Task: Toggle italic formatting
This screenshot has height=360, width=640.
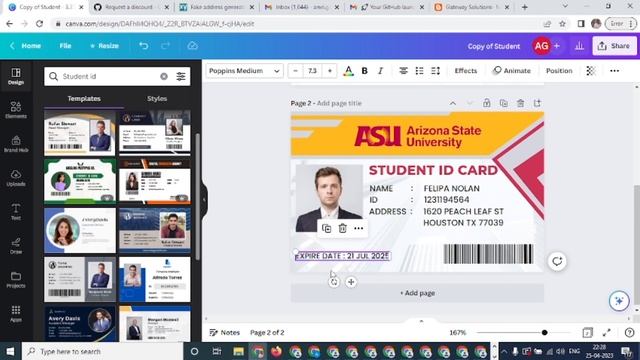Action: pyautogui.click(x=380, y=71)
